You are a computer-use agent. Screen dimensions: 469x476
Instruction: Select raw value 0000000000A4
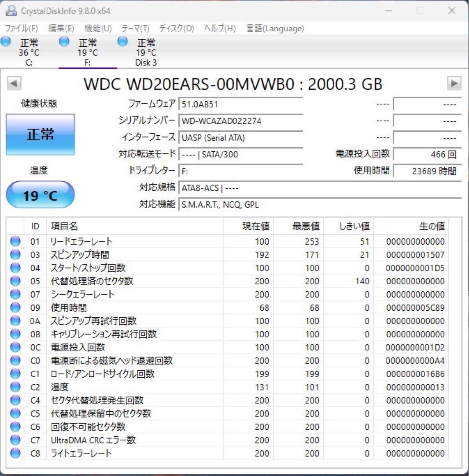coord(415,361)
